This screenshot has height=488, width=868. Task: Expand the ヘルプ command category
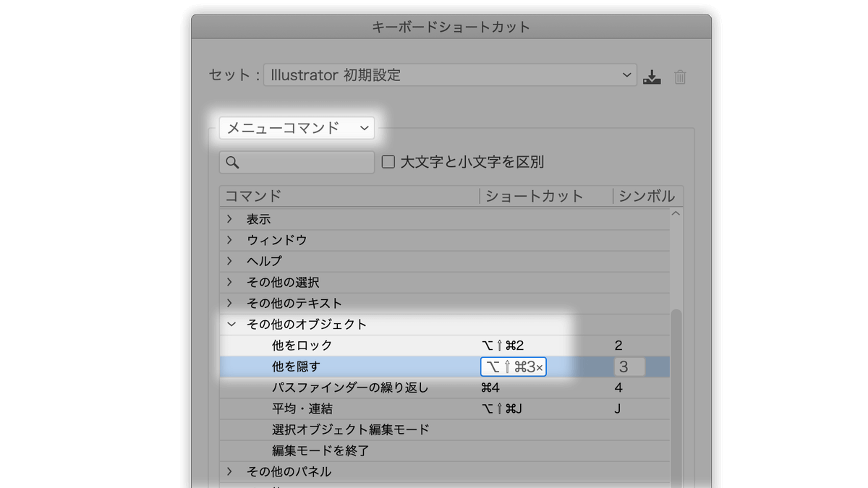230,260
